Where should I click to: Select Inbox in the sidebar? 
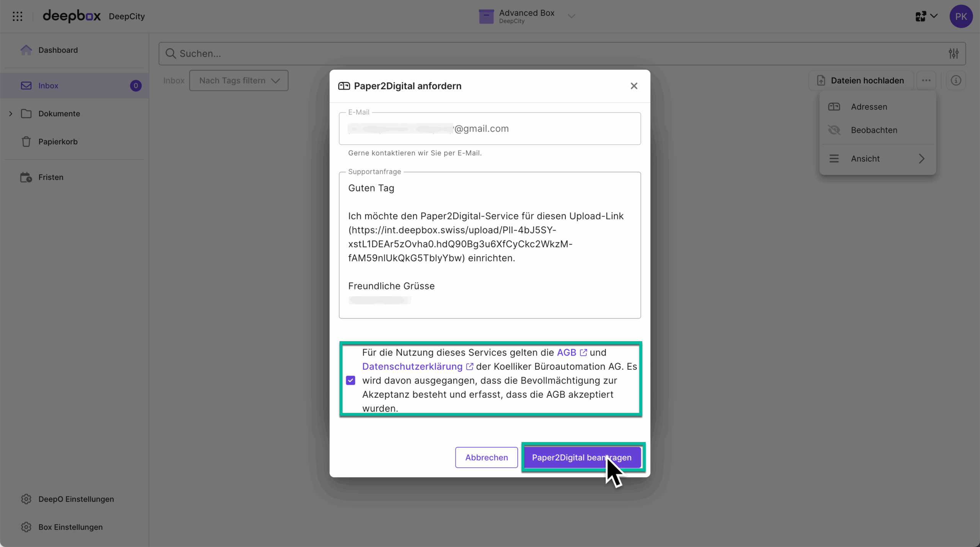(x=74, y=85)
